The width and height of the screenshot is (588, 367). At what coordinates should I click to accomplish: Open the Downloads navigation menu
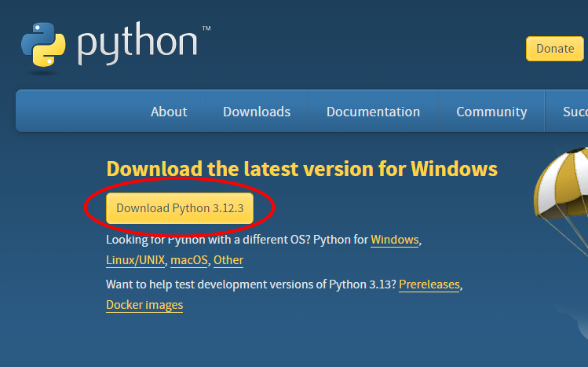coord(257,112)
